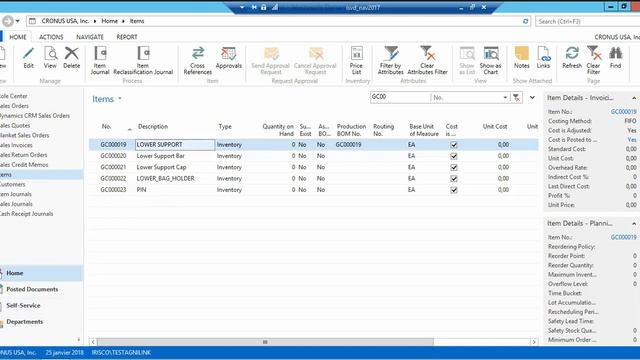Switch to the ACTIONS ribbon tab
The image size is (640, 360).
(x=51, y=37)
